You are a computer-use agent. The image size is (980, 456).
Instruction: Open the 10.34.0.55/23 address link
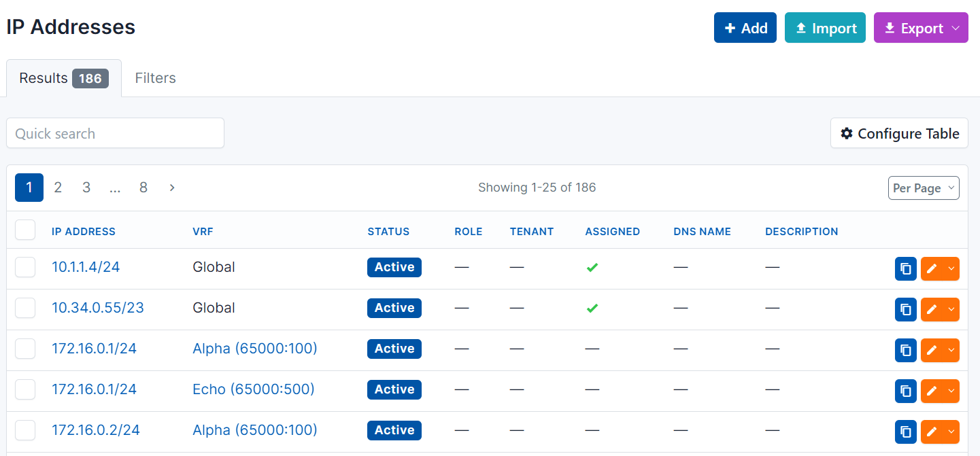click(x=97, y=308)
